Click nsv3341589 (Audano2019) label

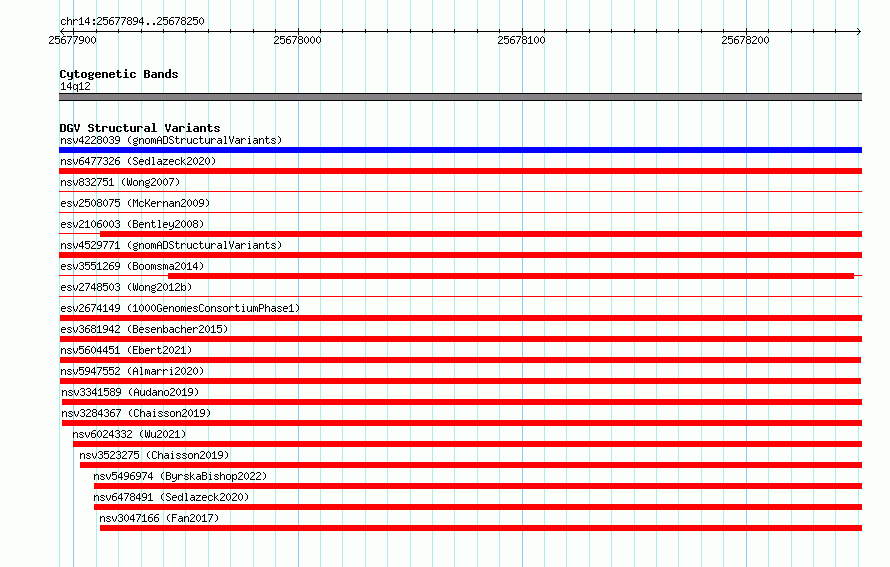(x=130, y=392)
